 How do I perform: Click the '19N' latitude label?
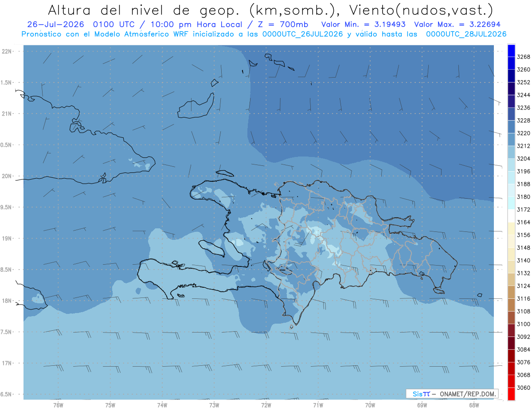(7, 238)
